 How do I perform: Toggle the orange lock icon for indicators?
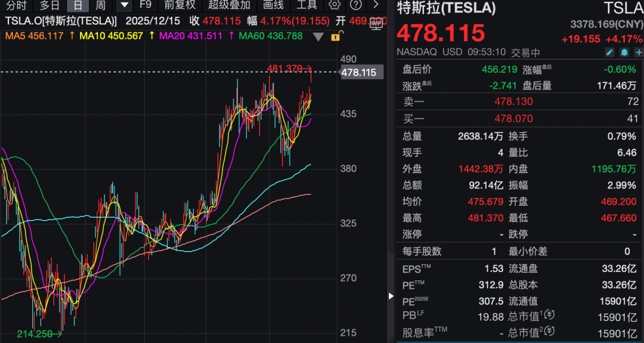point(335,36)
